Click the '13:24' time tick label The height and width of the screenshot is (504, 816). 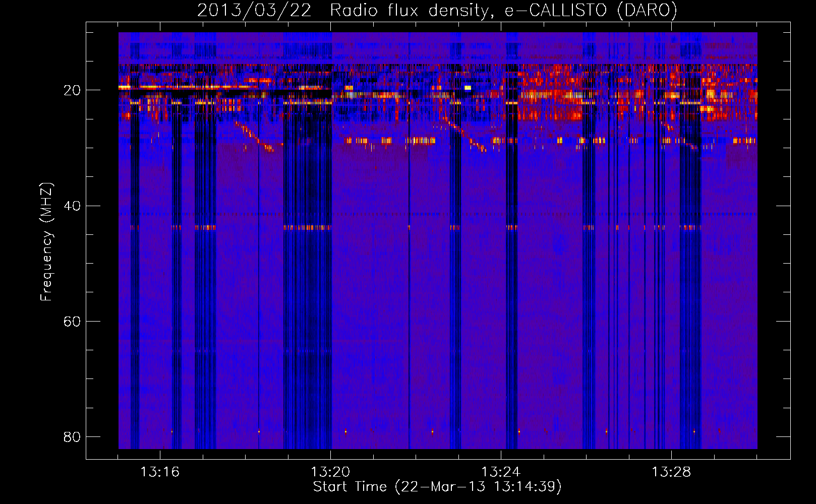pos(501,472)
